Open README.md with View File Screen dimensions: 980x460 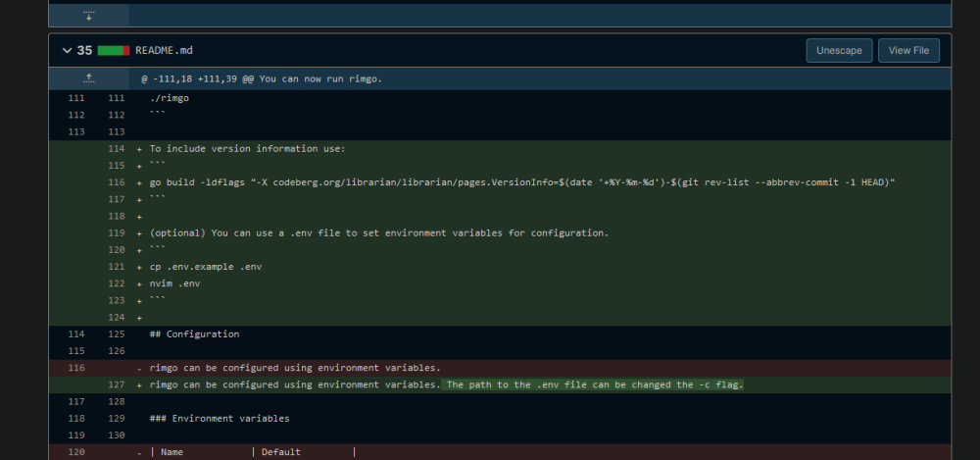click(x=908, y=51)
